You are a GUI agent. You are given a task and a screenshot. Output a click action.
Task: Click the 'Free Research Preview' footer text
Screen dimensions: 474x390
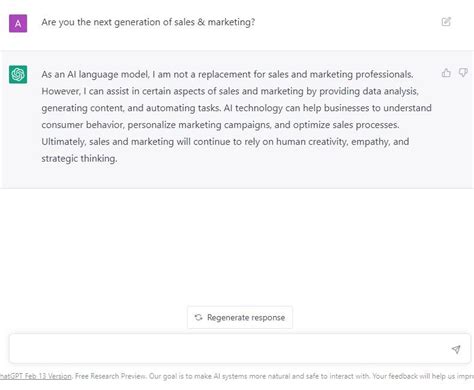coord(110,376)
